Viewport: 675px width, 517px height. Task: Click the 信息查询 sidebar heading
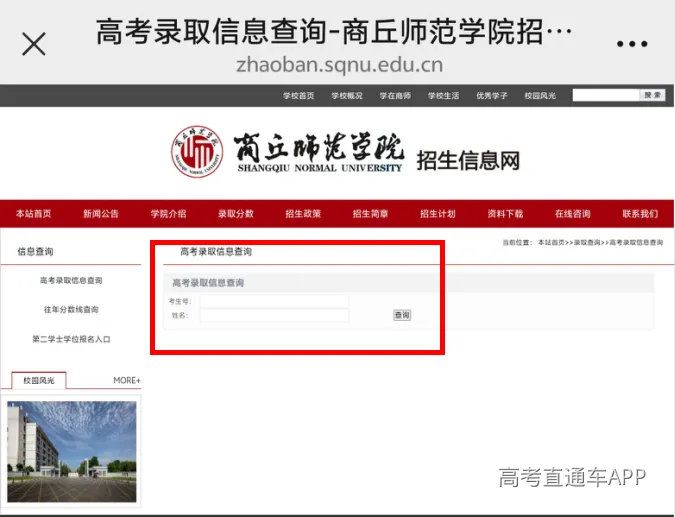(35, 251)
